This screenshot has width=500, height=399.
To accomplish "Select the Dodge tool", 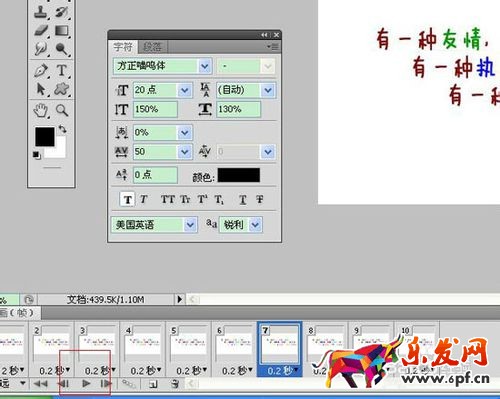I will tap(62, 49).
